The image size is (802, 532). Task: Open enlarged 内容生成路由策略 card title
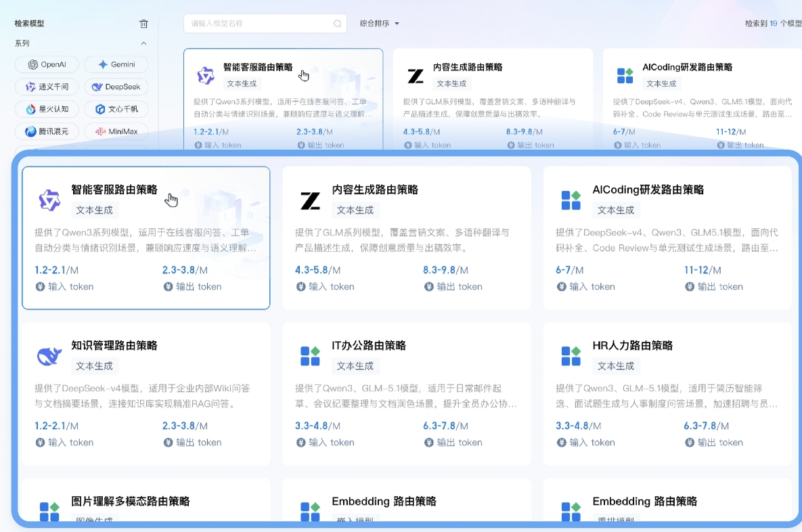coord(375,190)
